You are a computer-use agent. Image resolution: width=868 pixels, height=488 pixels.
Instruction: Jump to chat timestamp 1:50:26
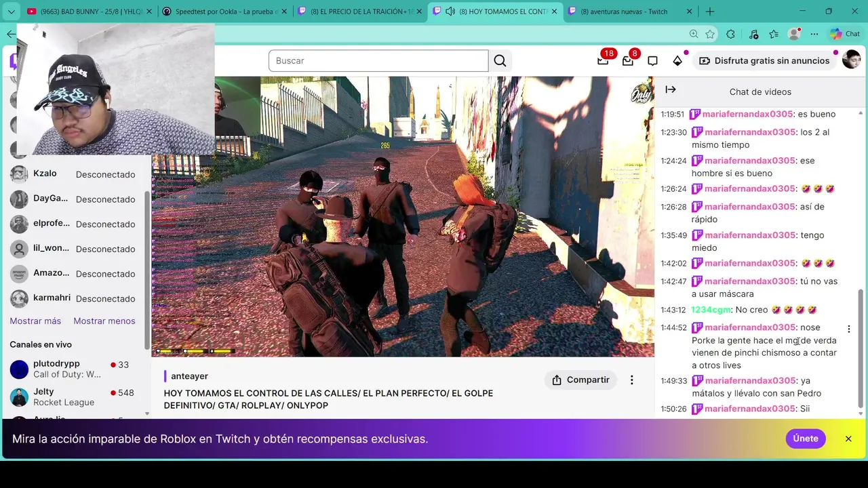tap(674, 409)
